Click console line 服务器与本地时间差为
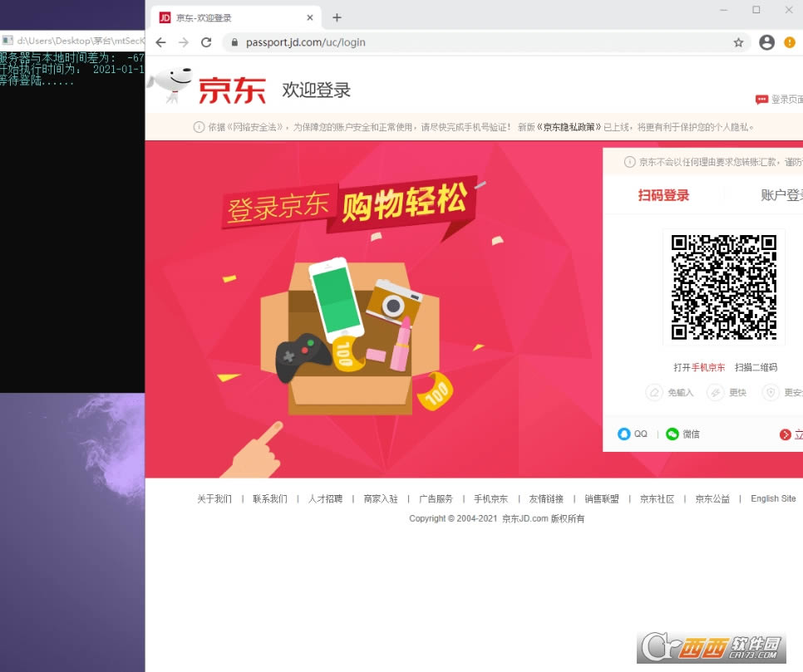The image size is (803, 672). click(72, 58)
